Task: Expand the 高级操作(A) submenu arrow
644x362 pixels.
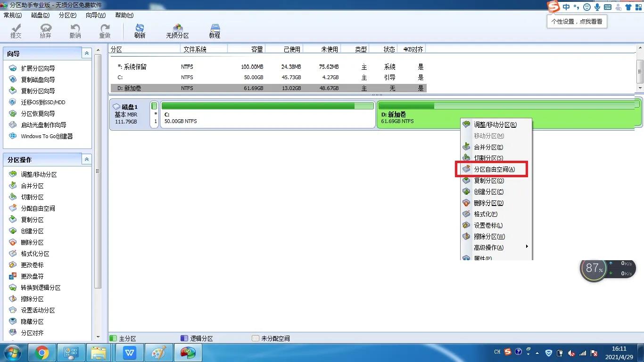Action: click(527, 247)
